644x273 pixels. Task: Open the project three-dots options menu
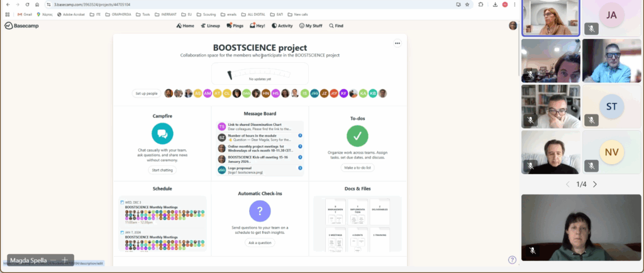397,43
